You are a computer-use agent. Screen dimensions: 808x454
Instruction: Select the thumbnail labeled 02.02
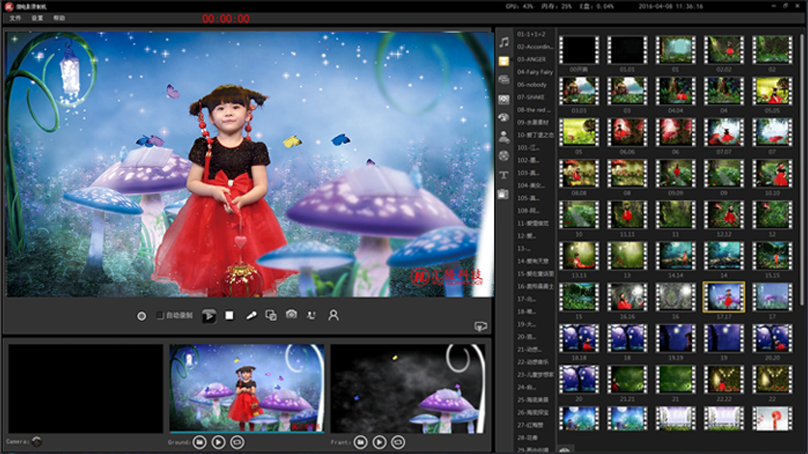tap(724, 50)
